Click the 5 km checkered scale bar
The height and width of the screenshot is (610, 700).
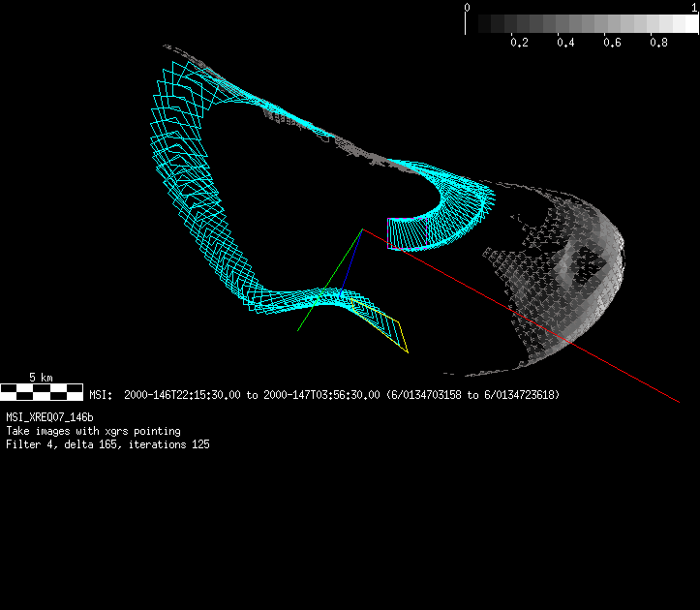tap(42, 391)
